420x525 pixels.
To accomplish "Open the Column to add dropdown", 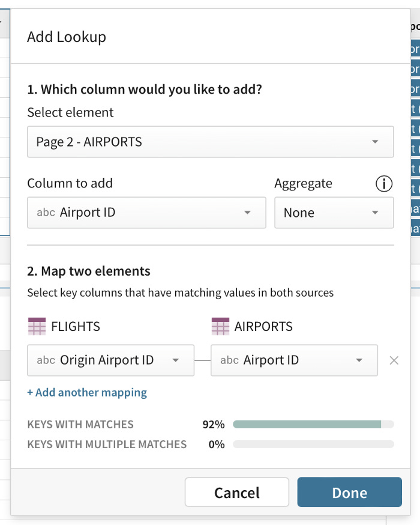I will 146,213.
